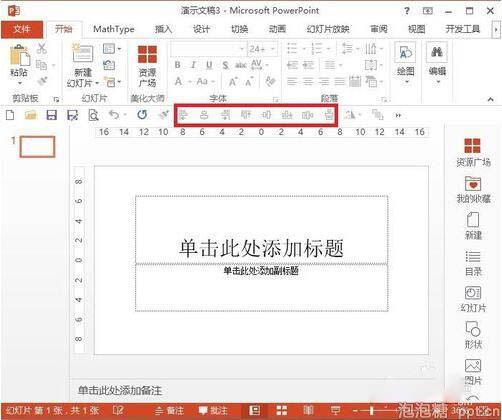Click the Undo arrow in quick toolbar
502x420 pixels.
(x=114, y=115)
